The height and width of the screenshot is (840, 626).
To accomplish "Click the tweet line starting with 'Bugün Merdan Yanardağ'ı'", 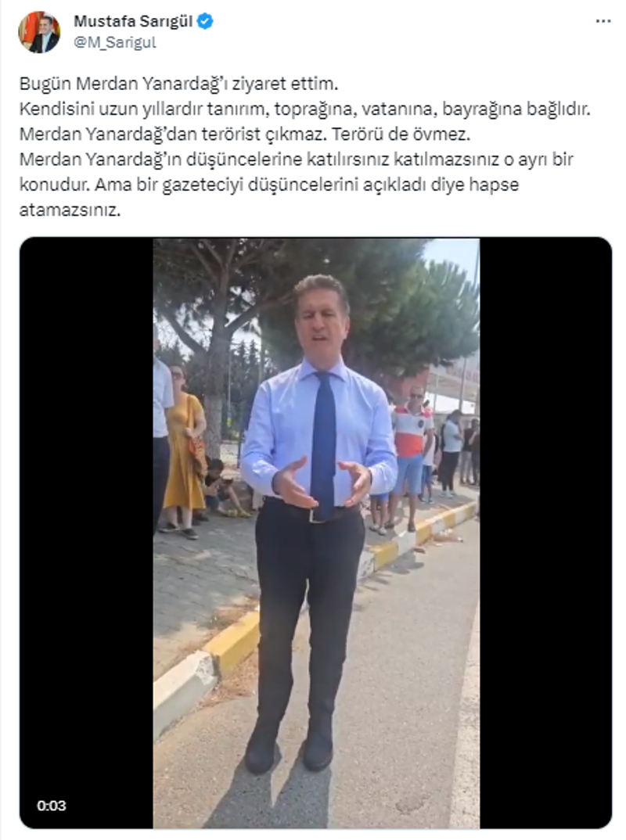I will (179, 84).
